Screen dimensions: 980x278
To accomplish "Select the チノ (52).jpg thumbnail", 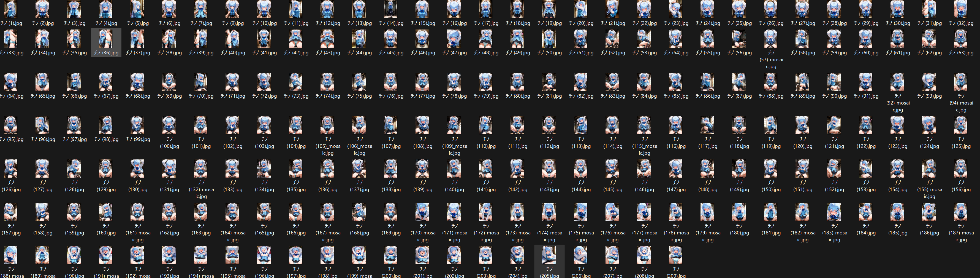I will tap(612, 38).
